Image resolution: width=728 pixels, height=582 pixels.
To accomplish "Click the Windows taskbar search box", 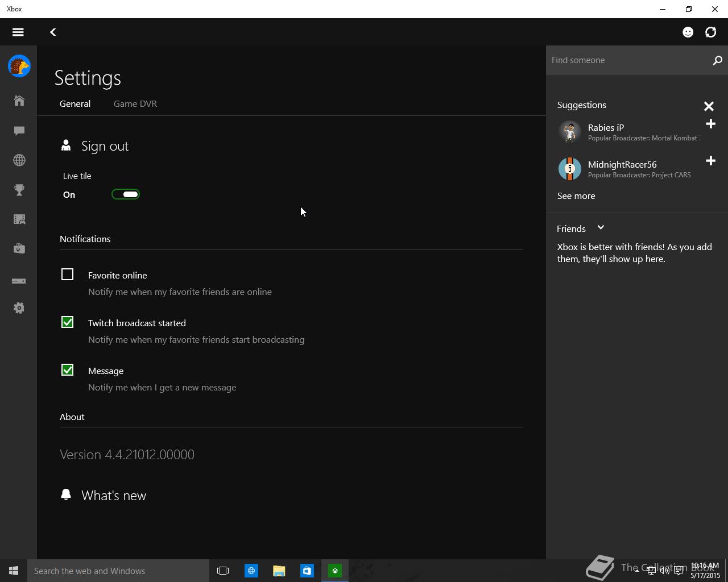I will pos(118,571).
